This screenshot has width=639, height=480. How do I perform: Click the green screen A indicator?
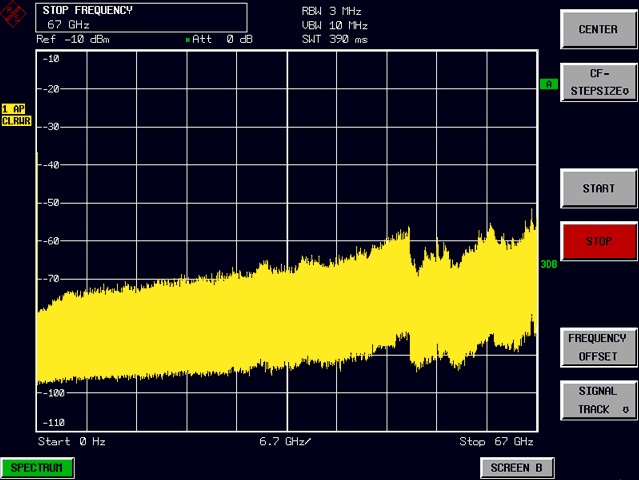click(x=548, y=84)
